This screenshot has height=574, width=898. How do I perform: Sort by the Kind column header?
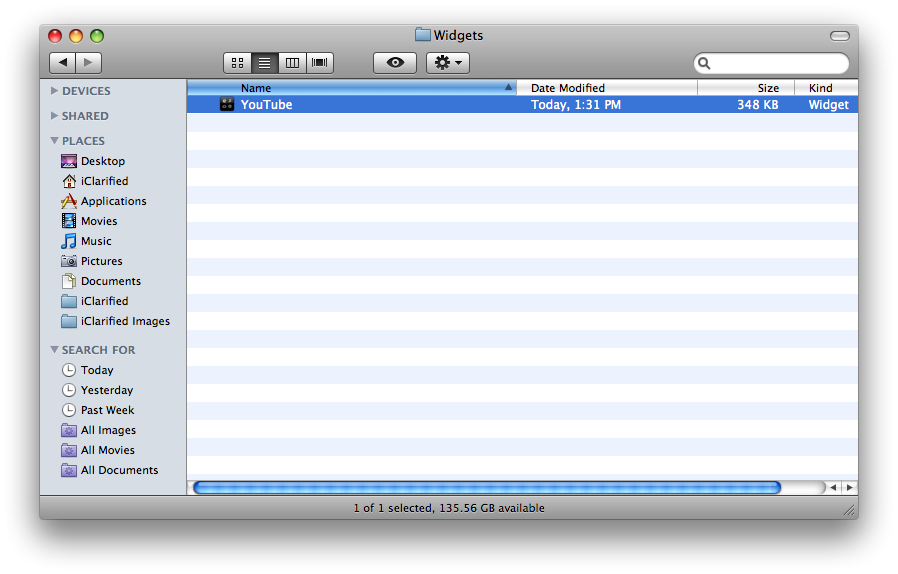[826, 88]
